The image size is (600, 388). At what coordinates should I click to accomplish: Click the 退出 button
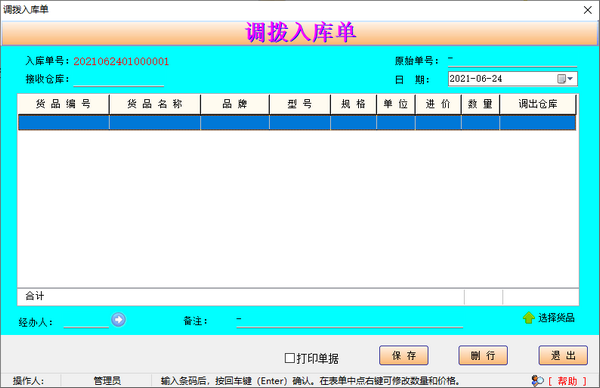(563, 355)
